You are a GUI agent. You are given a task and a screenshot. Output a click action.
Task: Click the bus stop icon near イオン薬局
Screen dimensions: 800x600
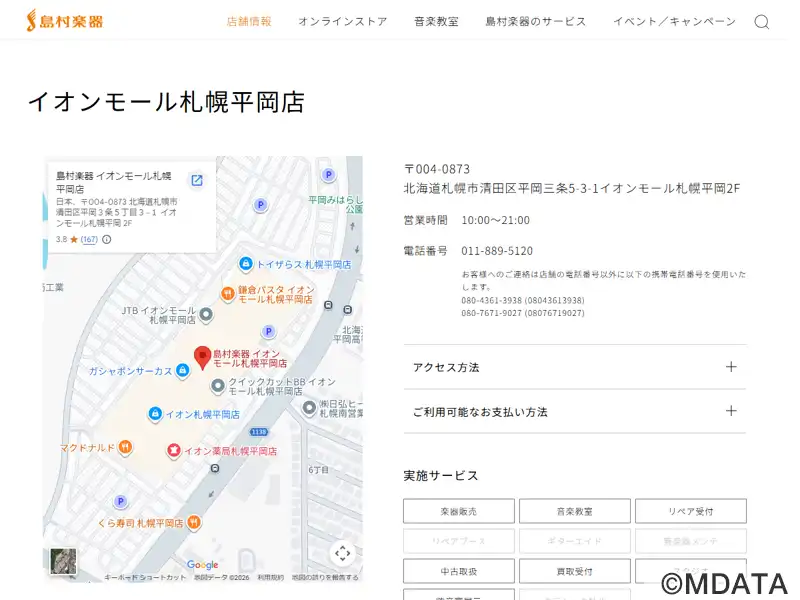[215, 468]
